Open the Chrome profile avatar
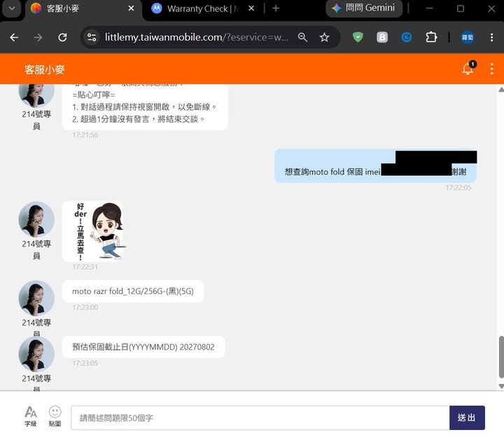This screenshot has width=504, height=439. click(x=468, y=38)
